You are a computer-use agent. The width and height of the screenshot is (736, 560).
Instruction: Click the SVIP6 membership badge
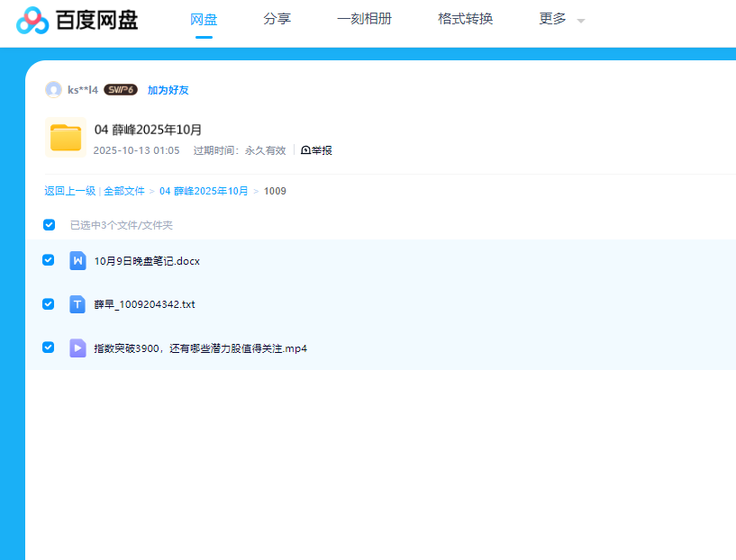point(120,90)
